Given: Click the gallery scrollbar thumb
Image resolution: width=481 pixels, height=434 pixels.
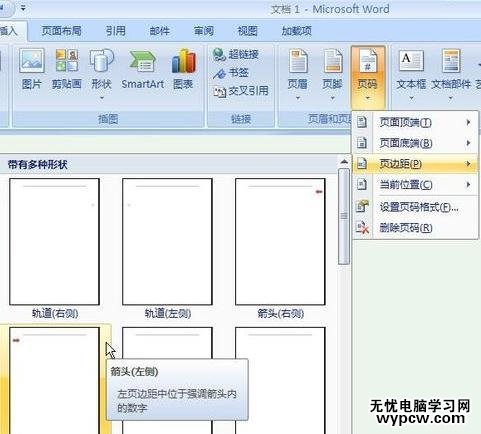Looking at the screenshot, I should (x=344, y=216).
